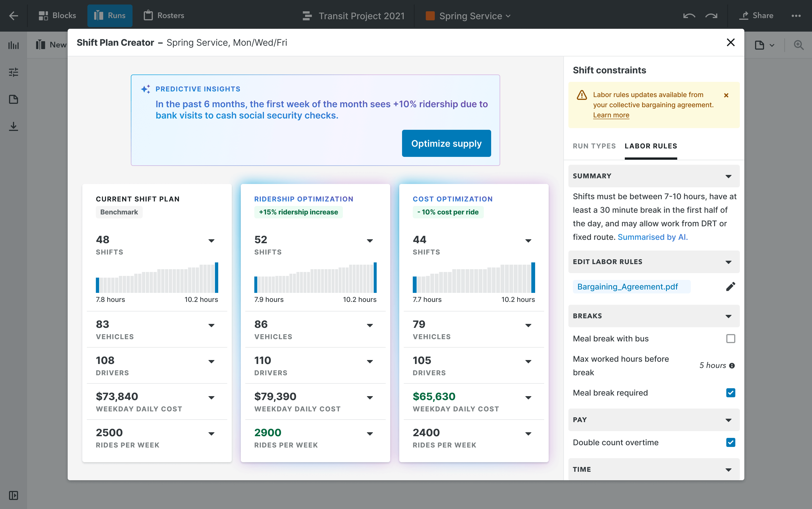Switch to the RUN TYPES tab
812x509 pixels.
[x=594, y=146]
